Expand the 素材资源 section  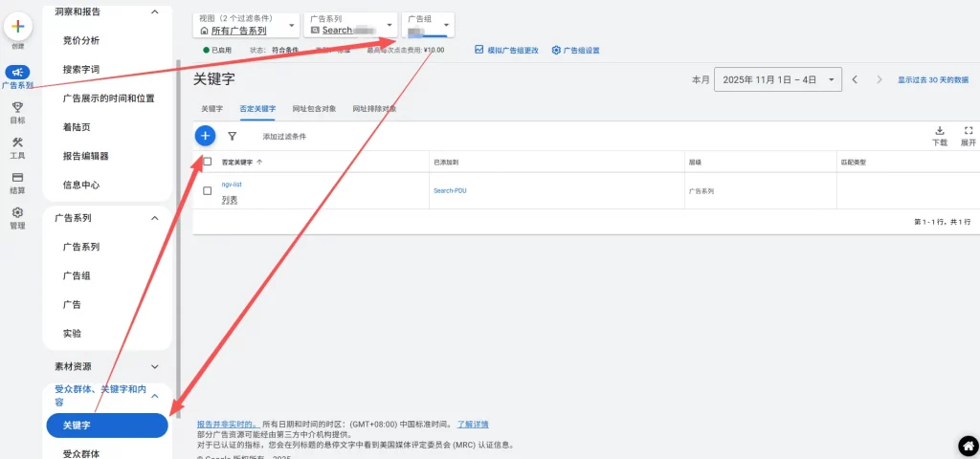pos(155,366)
